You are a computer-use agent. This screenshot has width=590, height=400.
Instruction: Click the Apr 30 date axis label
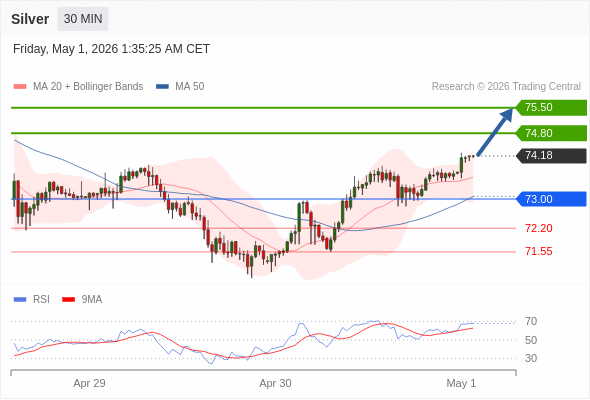[x=275, y=383]
